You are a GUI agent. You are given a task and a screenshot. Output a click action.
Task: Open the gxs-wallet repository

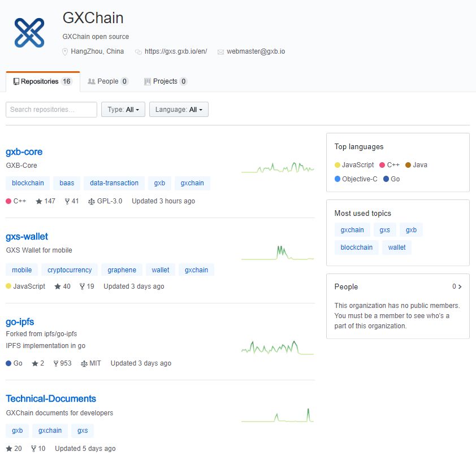click(x=27, y=237)
